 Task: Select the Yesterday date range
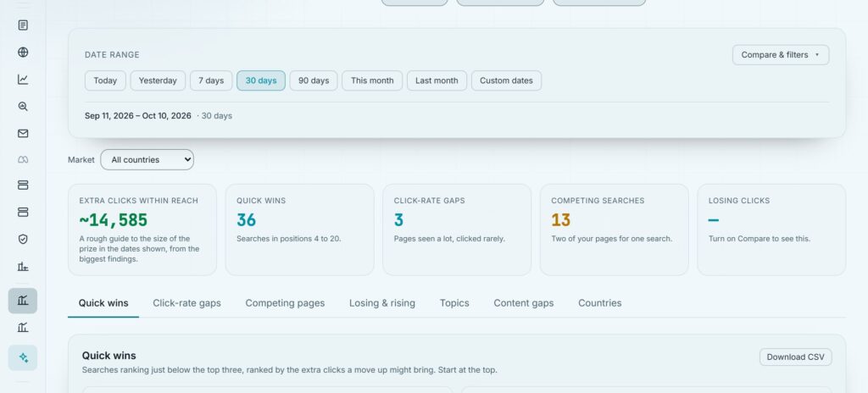click(x=158, y=80)
